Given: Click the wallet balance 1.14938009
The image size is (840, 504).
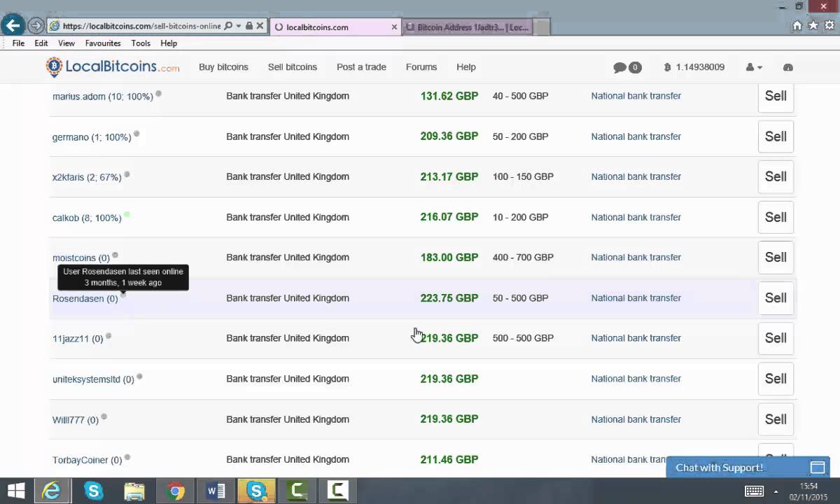Looking at the screenshot, I should [x=694, y=67].
